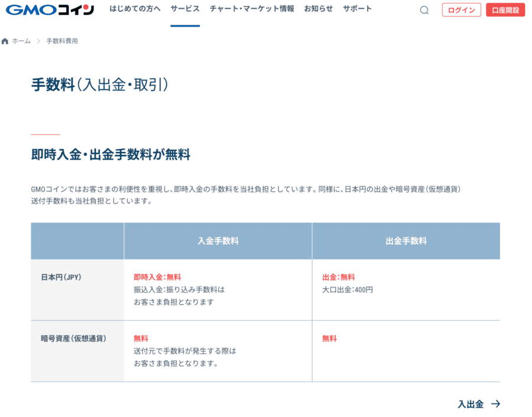Click the 即時入金・出金手数料が無料 heading
The height and width of the screenshot is (417, 532).
coord(111,154)
